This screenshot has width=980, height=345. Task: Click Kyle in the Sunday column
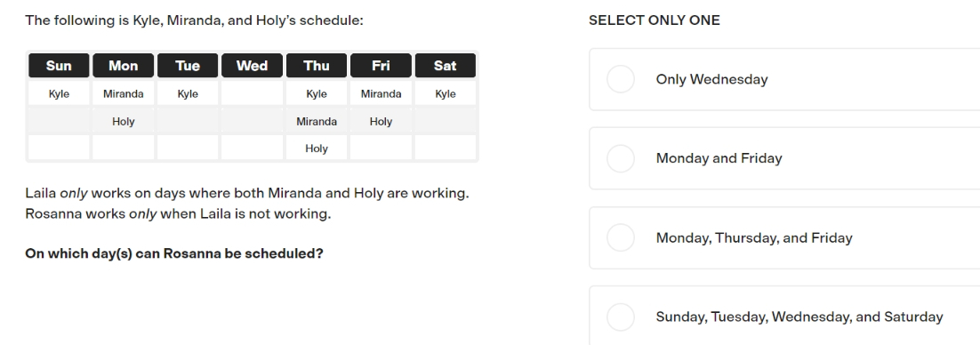tap(59, 93)
